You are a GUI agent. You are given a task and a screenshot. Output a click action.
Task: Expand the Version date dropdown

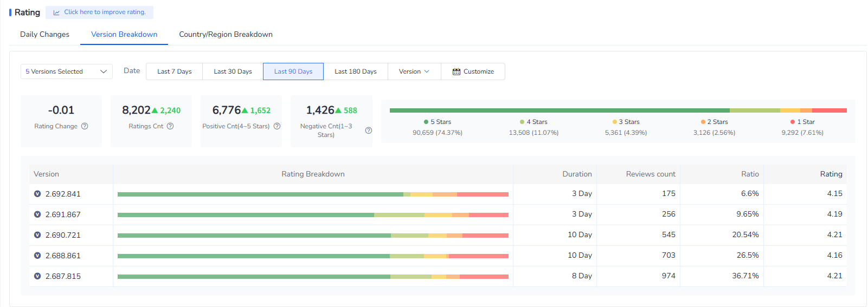(414, 71)
